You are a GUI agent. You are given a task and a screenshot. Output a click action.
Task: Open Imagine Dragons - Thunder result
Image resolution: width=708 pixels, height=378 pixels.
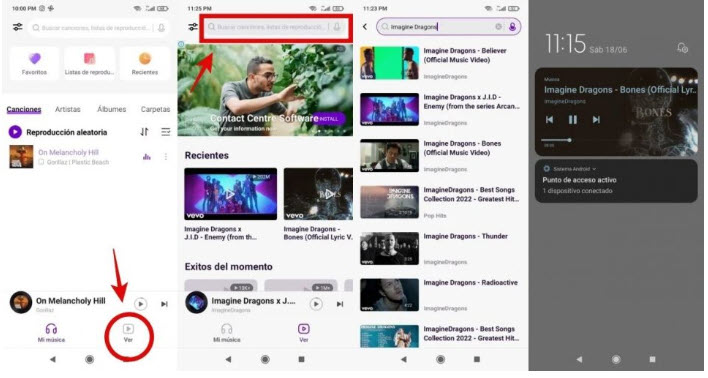coord(441,248)
